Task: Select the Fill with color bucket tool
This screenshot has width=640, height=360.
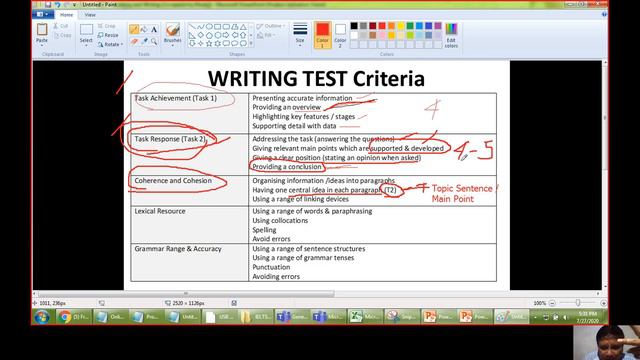Action: tap(144, 29)
